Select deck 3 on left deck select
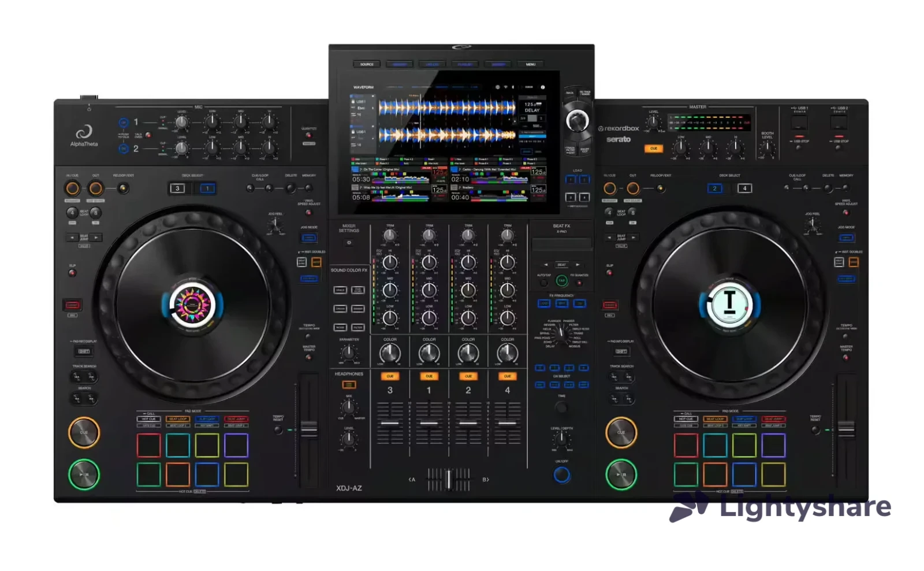 click(177, 188)
